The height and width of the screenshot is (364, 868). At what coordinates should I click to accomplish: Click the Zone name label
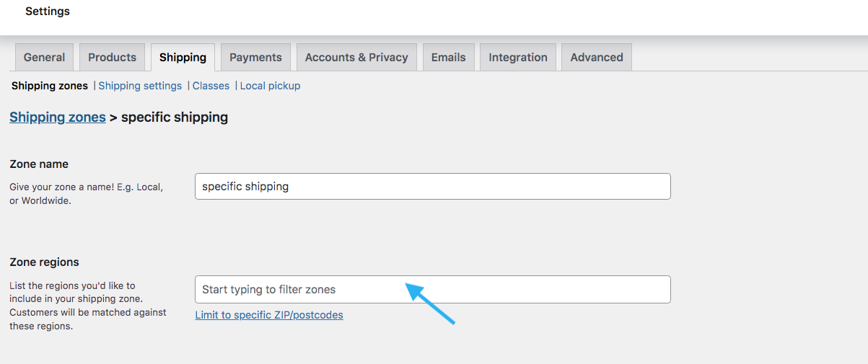[x=39, y=164]
